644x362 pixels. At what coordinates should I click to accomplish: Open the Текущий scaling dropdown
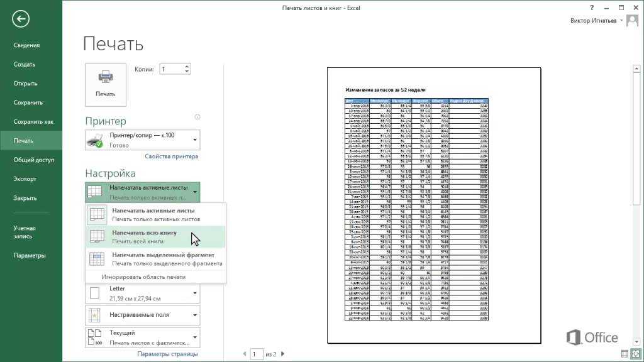143,337
